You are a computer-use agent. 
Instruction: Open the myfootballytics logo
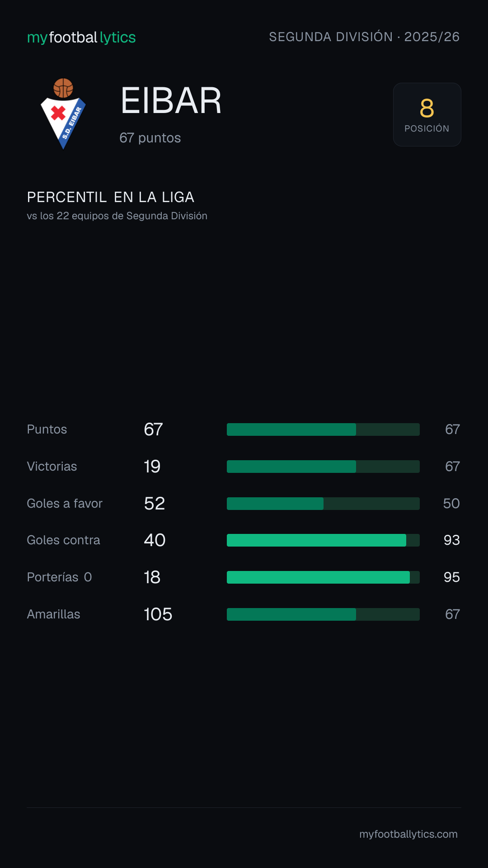click(x=81, y=37)
